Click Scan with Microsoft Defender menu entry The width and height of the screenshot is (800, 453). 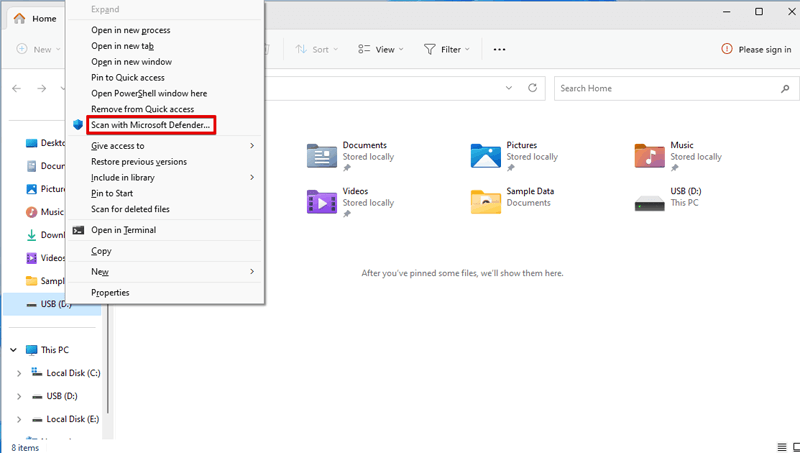tap(151, 125)
